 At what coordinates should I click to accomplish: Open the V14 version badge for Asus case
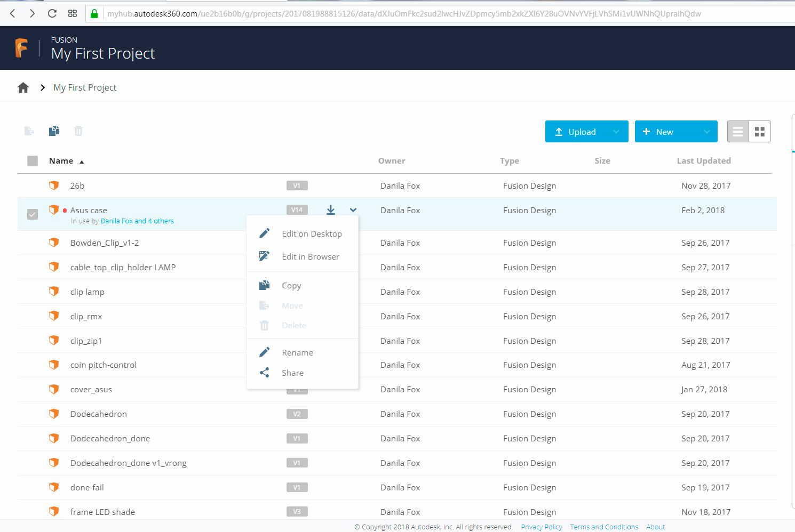[x=297, y=210]
